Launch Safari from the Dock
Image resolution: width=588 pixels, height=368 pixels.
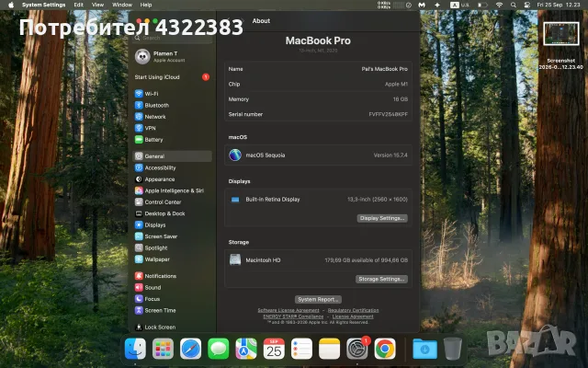coord(190,349)
